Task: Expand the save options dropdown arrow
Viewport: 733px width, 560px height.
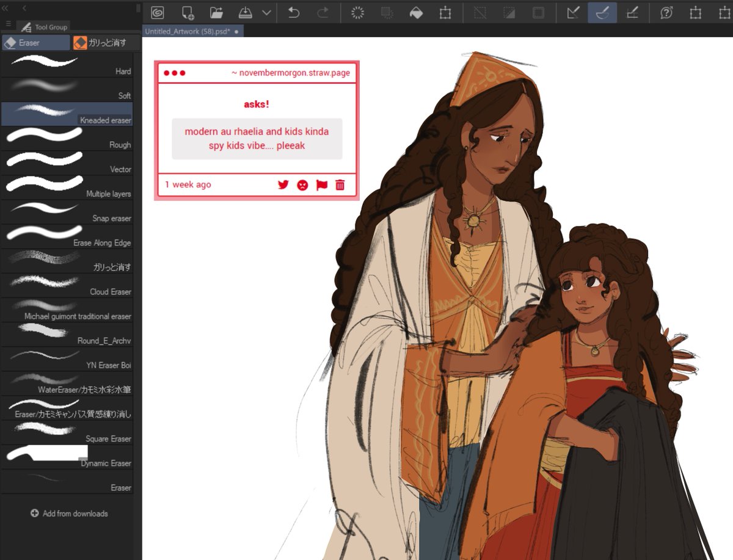Action: [266, 12]
